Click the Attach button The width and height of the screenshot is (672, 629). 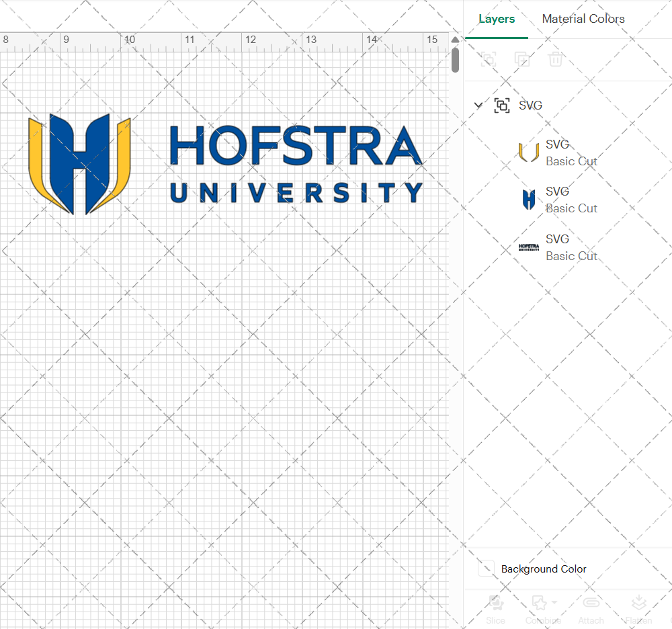[x=591, y=610]
